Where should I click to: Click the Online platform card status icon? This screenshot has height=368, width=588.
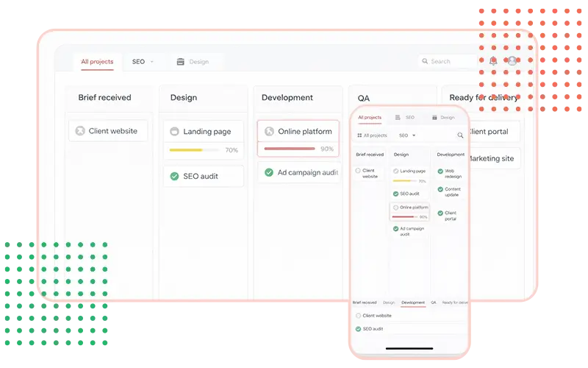[x=268, y=132]
